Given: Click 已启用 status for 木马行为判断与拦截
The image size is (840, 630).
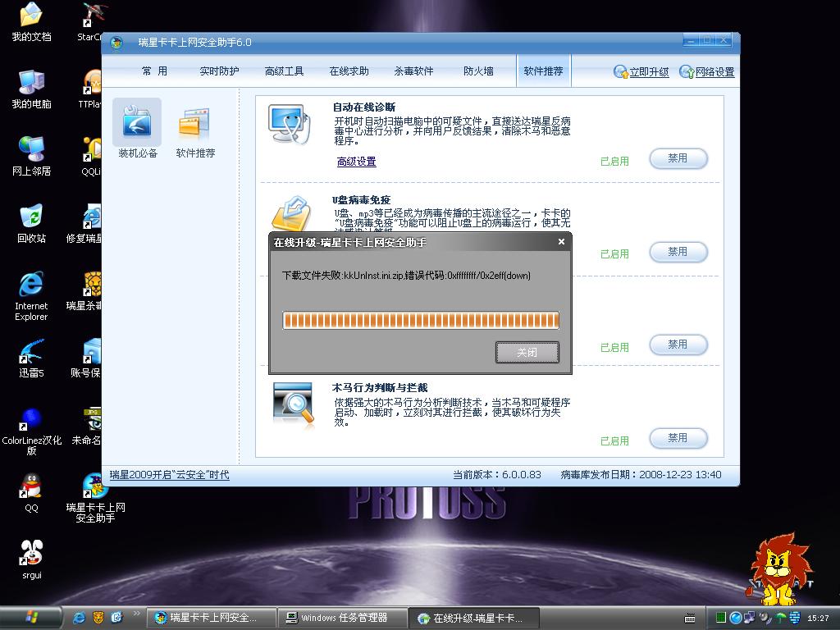Looking at the screenshot, I should [614, 441].
